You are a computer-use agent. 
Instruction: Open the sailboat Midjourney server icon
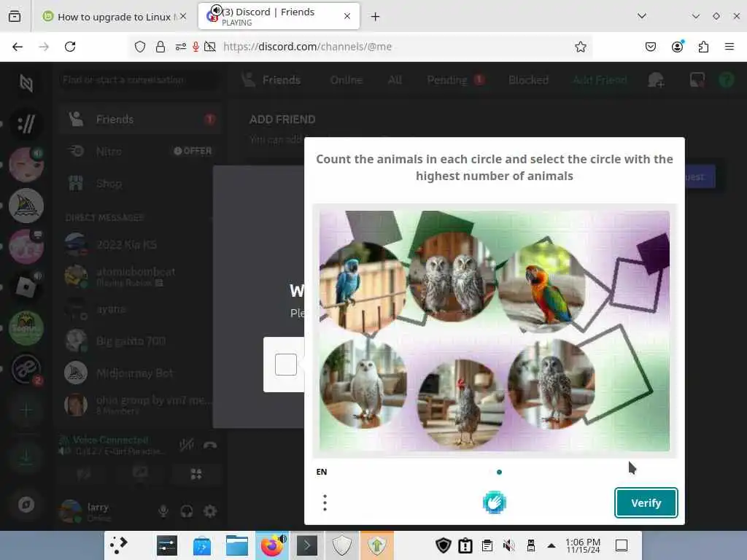click(26, 206)
